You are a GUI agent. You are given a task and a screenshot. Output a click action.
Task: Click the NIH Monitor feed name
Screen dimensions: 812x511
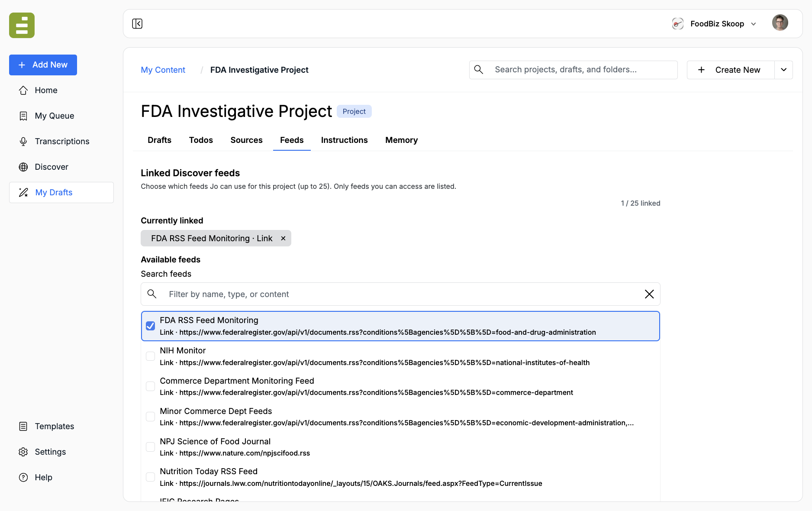click(x=183, y=350)
